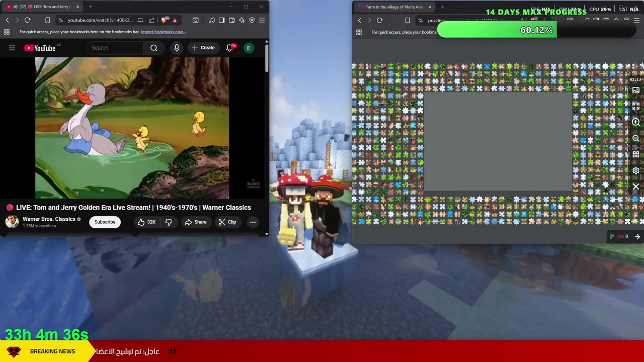Toggle puzzle fullscreen mode

point(636,106)
